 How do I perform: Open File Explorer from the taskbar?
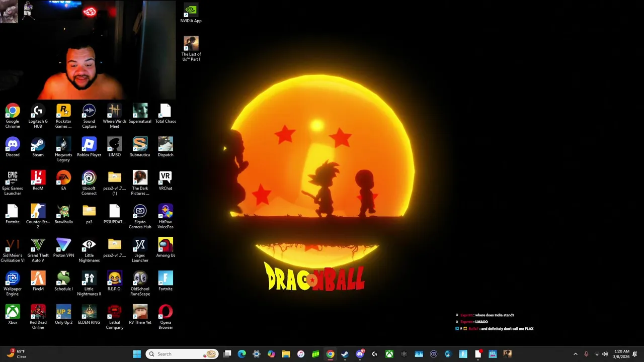pyautogui.click(x=286, y=354)
